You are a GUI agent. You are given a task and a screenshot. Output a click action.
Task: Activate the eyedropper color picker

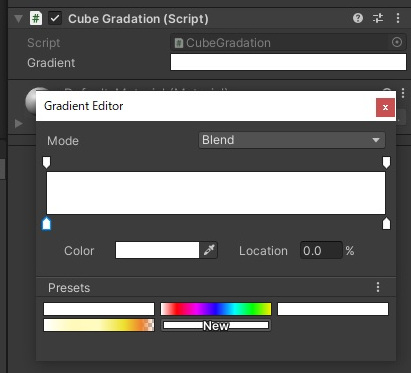pos(209,250)
